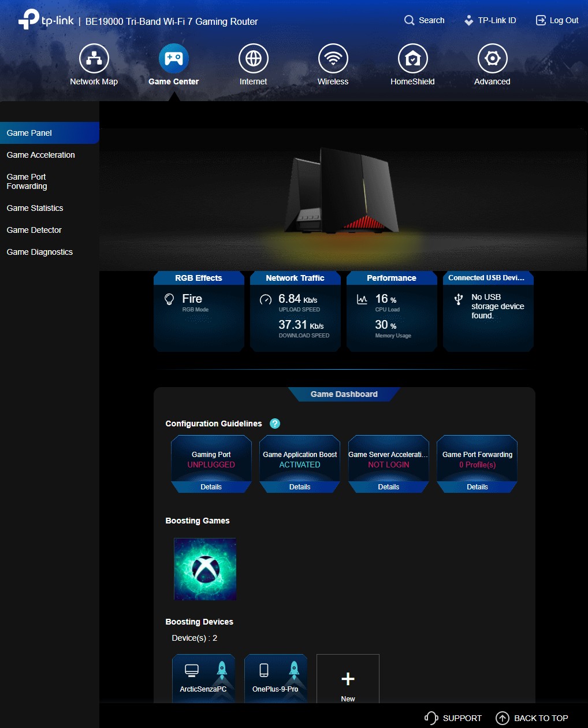Click the Internet globe icon
Viewport: 588px width, 728px height.
pos(253,59)
